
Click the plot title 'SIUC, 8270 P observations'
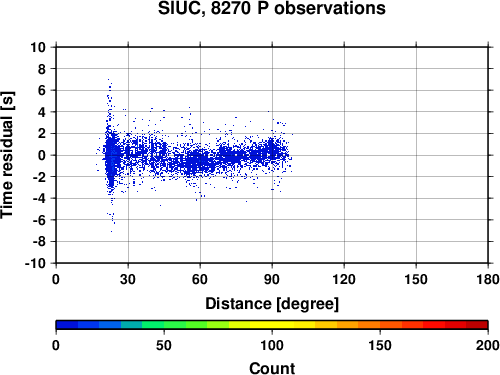[x=272, y=8]
